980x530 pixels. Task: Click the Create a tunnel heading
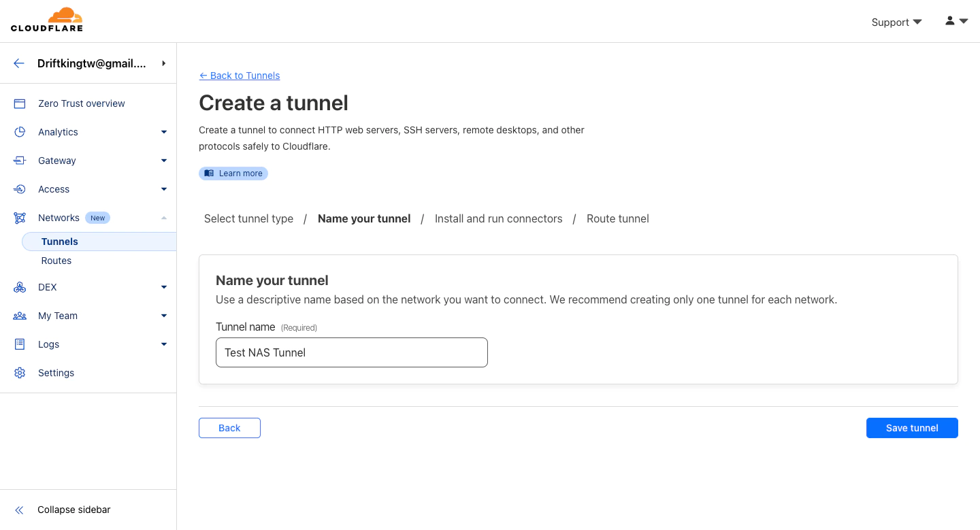(274, 103)
